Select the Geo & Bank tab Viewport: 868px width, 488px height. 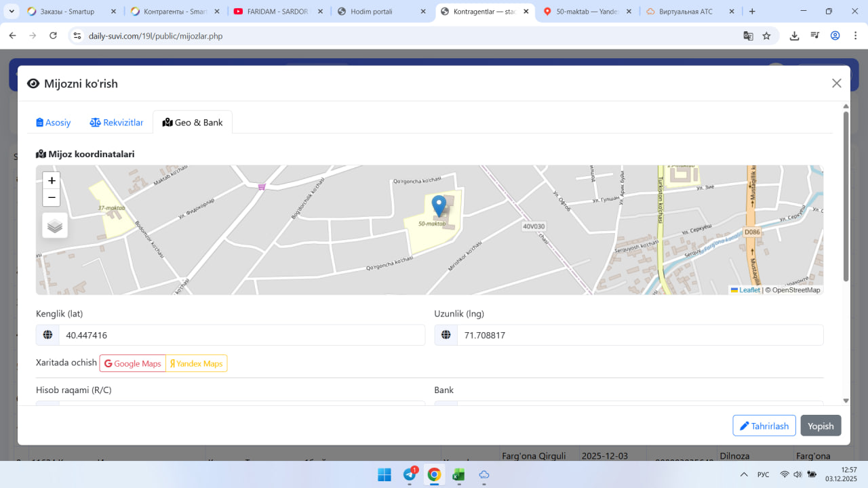(x=193, y=123)
